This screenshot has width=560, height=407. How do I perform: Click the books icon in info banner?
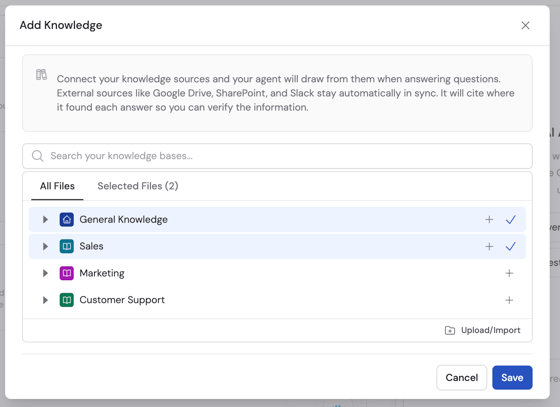coord(41,75)
